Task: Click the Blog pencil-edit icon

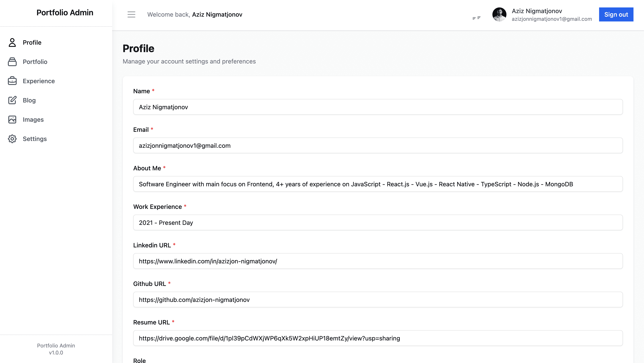Action: pos(12,100)
